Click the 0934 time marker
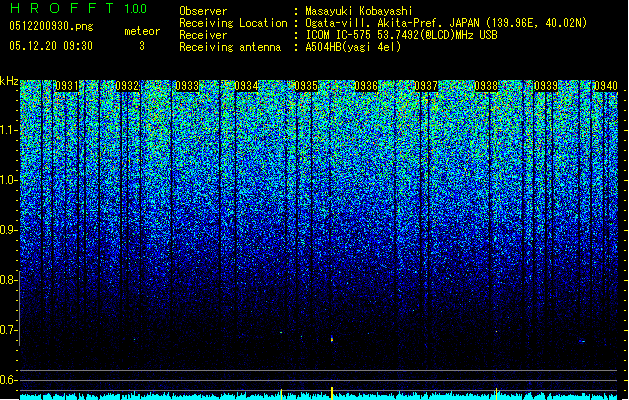The image size is (629, 400). pos(246,86)
